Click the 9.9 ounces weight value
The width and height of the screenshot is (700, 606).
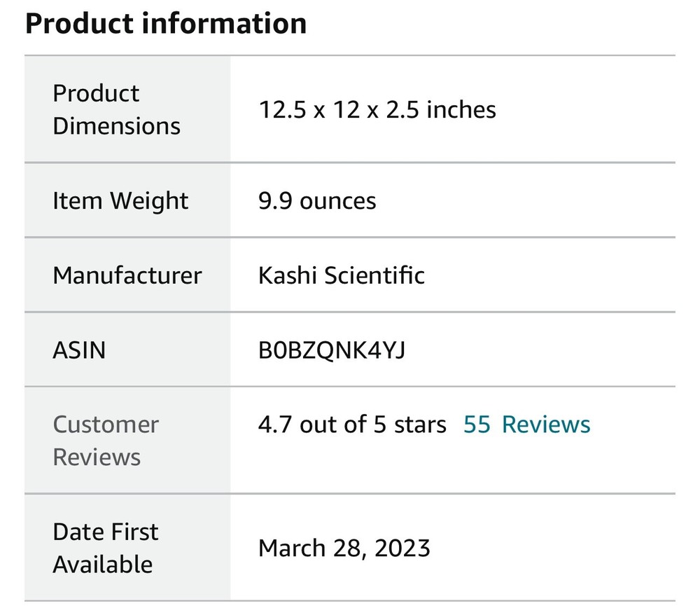pos(317,201)
